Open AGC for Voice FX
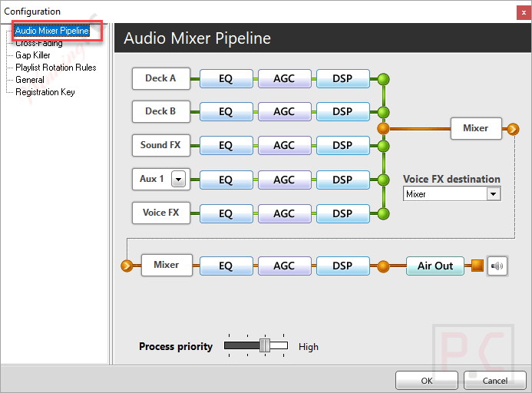The height and width of the screenshot is (393, 532). (x=284, y=214)
